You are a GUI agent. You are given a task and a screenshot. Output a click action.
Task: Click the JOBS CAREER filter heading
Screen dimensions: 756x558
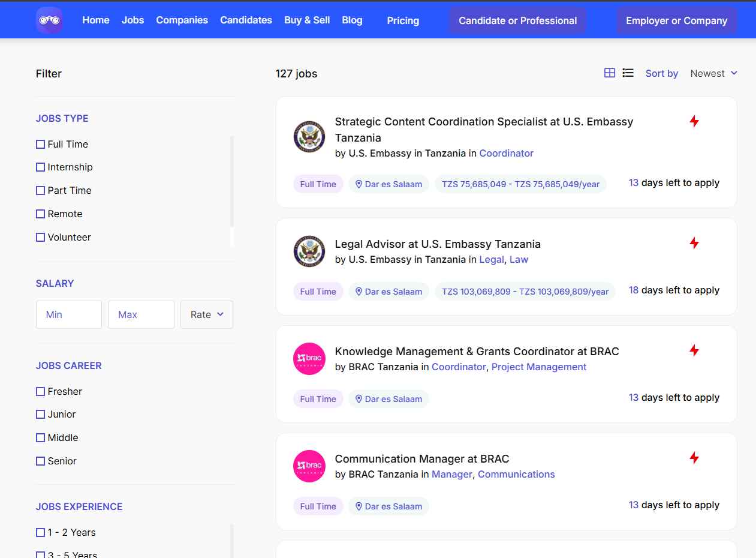69,365
